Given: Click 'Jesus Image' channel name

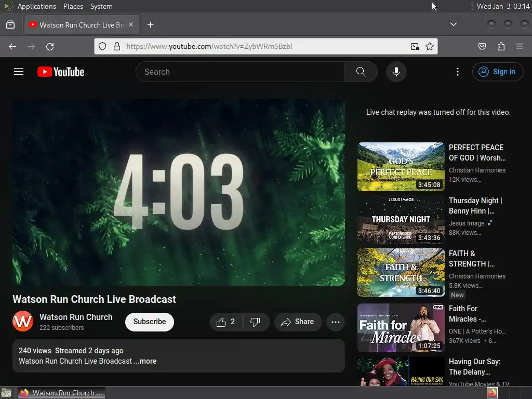Looking at the screenshot, I should point(467,223).
